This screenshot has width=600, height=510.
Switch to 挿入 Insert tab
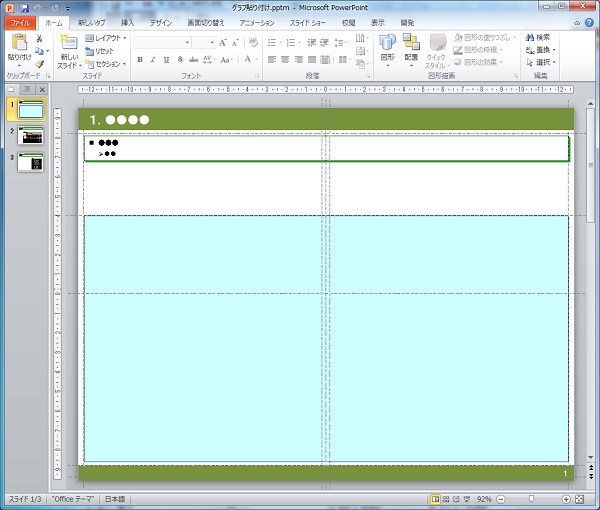point(127,23)
